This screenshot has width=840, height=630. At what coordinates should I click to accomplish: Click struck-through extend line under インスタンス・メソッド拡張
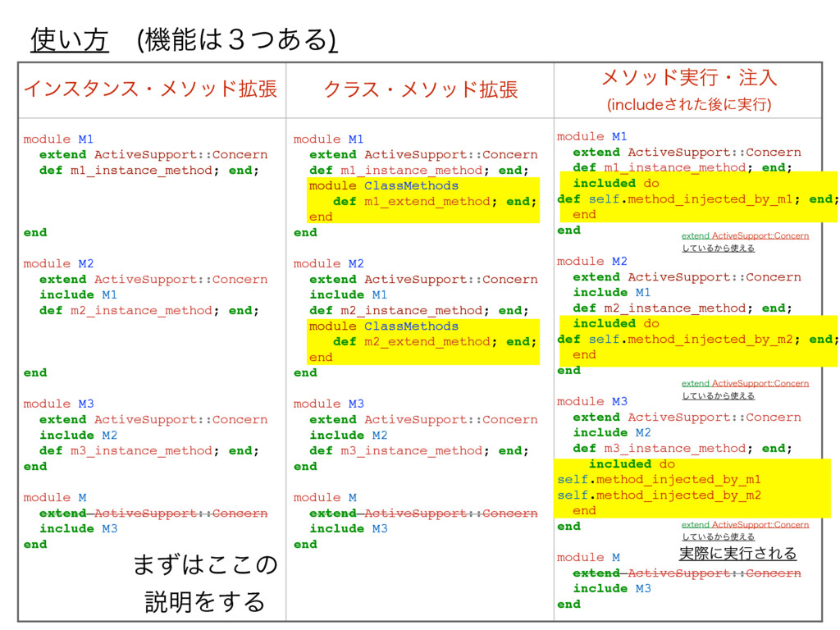(x=153, y=514)
